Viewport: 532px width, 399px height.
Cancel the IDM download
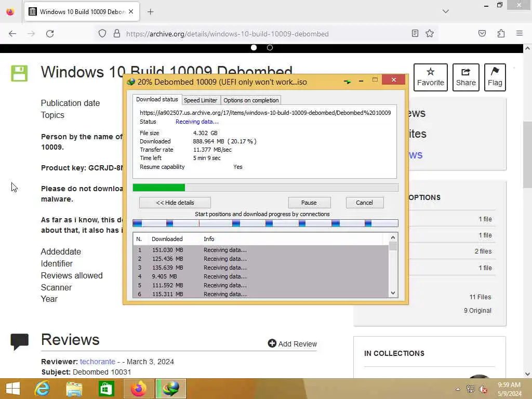pyautogui.click(x=364, y=203)
